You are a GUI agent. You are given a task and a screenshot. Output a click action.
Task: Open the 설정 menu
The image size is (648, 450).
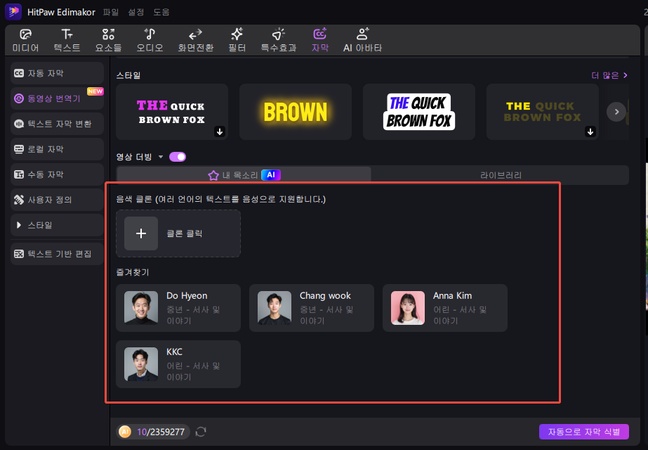(x=136, y=12)
